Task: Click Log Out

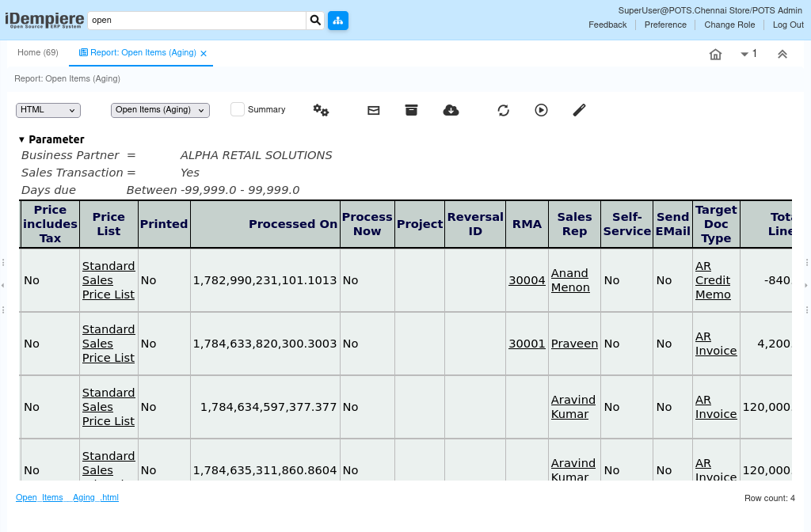Action: (x=788, y=25)
